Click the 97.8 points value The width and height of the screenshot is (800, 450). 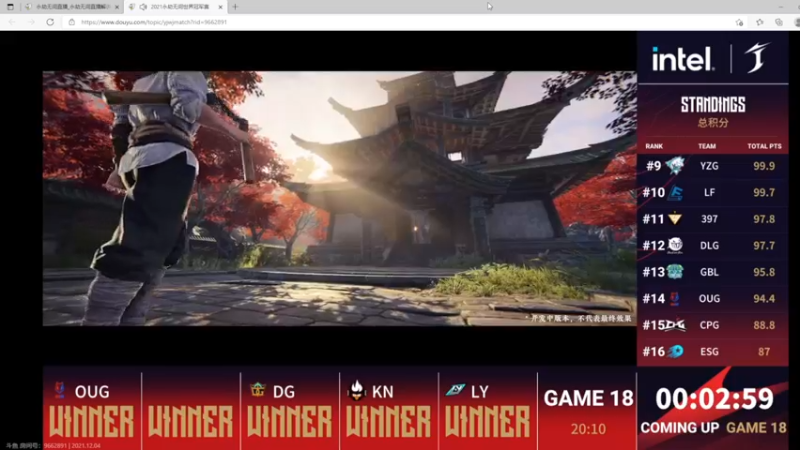[764, 219]
